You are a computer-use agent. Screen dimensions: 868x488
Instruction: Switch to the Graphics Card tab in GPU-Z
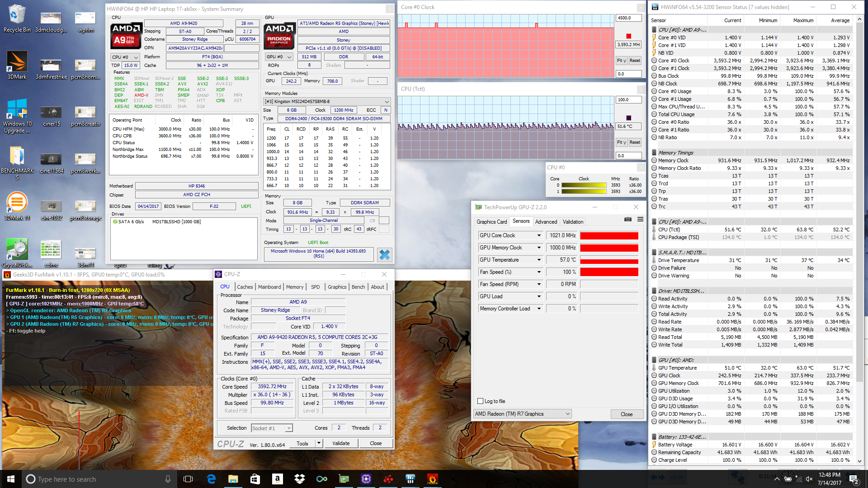click(491, 222)
